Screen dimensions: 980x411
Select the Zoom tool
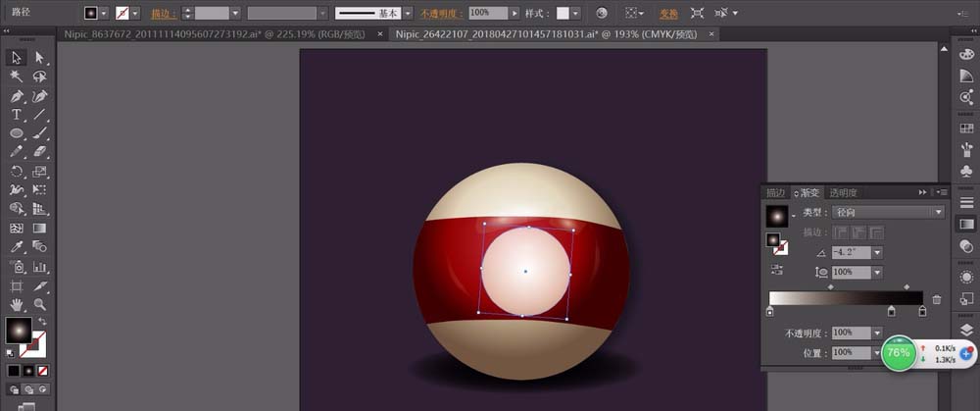click(x=40, y=305)
